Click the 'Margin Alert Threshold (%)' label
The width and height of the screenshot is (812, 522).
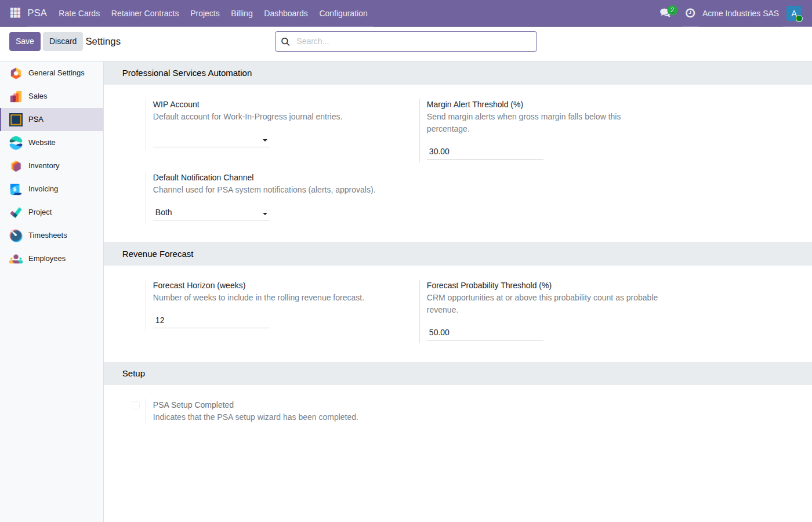pos(475,104)
